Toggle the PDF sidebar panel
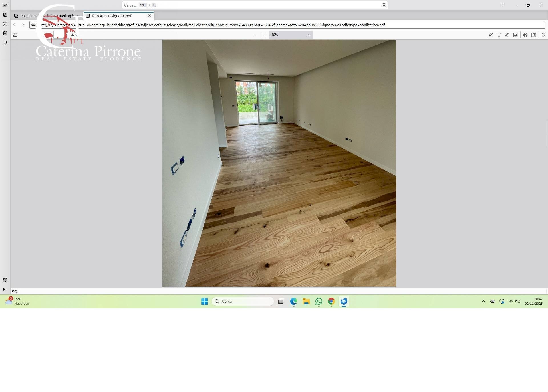The height and width of the screenshot is (392, 548). click(15, 35)
